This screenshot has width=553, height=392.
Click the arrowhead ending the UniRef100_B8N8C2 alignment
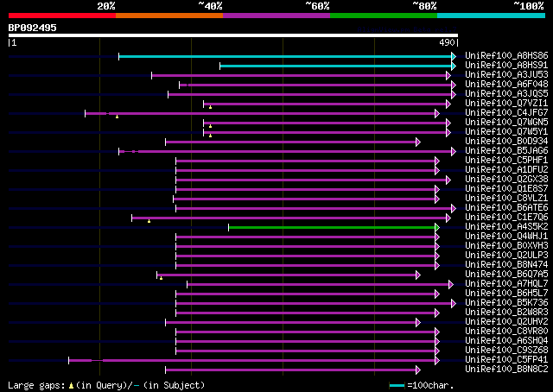[418, 370]
